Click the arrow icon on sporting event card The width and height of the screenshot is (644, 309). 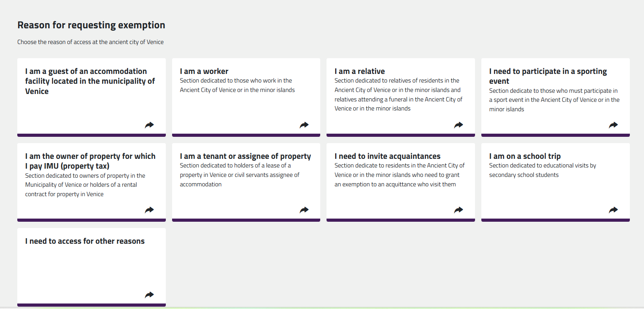click(x=613, y=125)
